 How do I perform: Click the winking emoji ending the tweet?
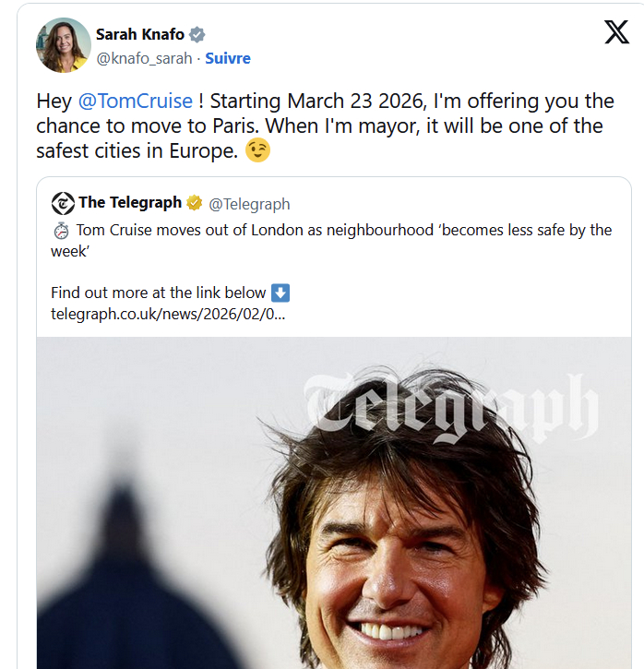[257, 151]
